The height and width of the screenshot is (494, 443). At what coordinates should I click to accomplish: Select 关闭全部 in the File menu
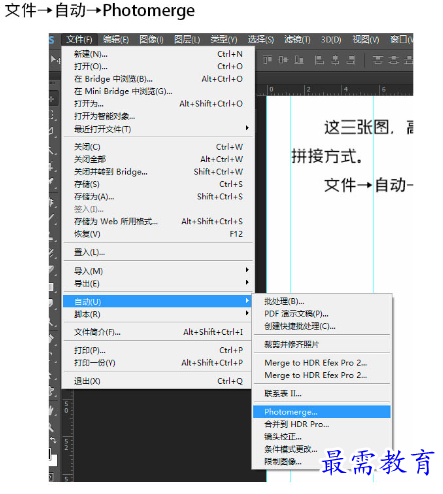coord(157,159)
